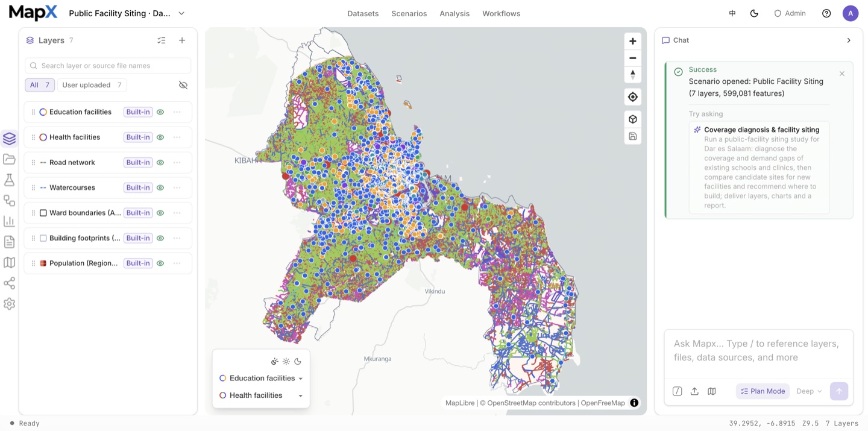Toggle visibility of Road network layer
The width and height of the screenshot is (868, 431).
160,163
